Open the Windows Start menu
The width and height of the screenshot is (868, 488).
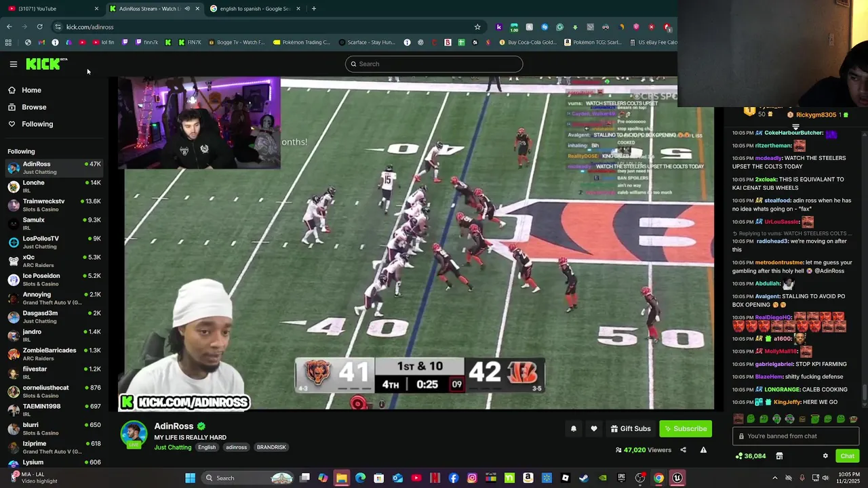[191, 478]
